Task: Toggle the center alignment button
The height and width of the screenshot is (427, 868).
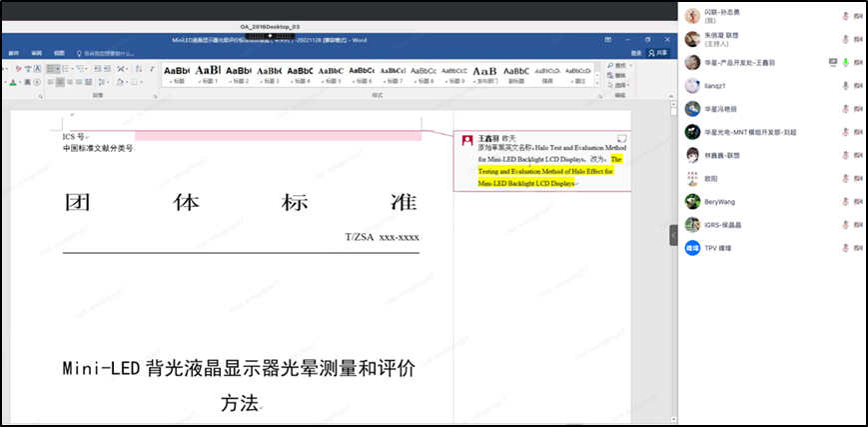Action: [x=60, y=82]
